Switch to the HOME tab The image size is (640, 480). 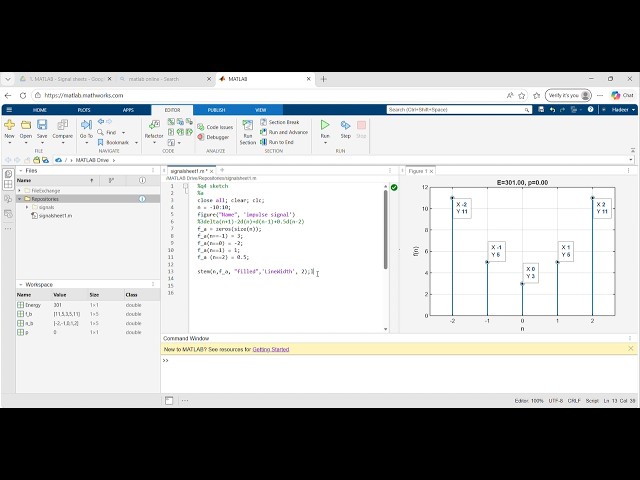coord(40,110)
